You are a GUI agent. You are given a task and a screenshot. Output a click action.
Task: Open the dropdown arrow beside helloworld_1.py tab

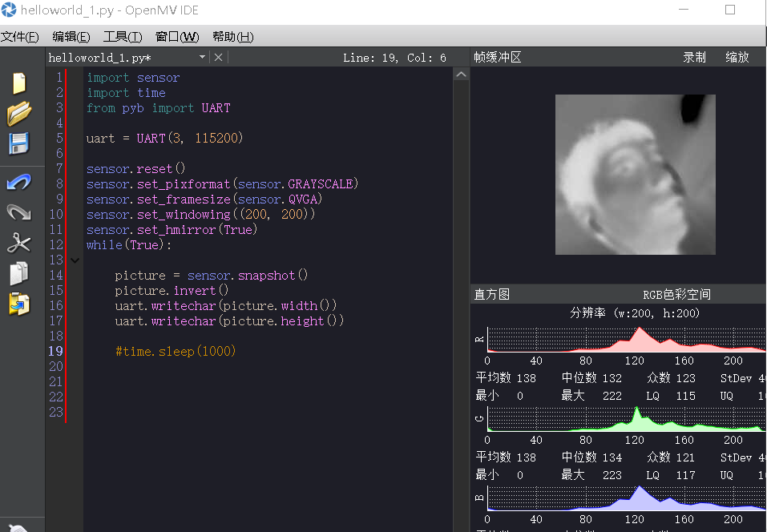[204, 57]
